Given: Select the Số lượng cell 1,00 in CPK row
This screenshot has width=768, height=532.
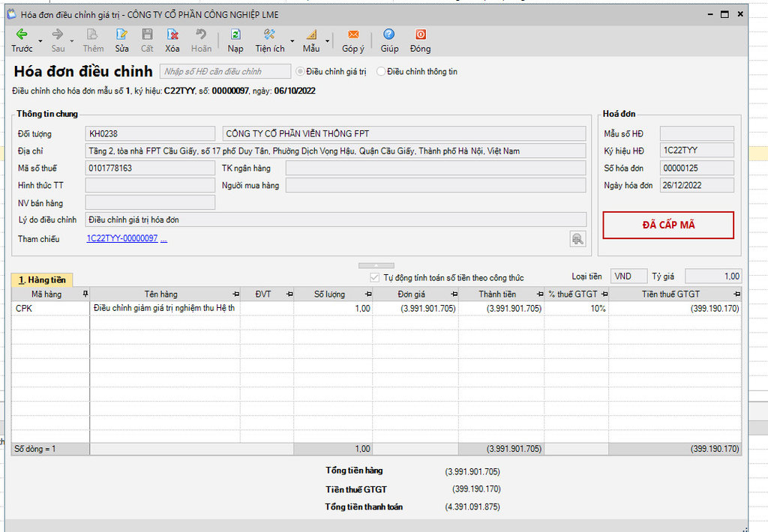Looking at the screenshot, I should tap(333, 308).
